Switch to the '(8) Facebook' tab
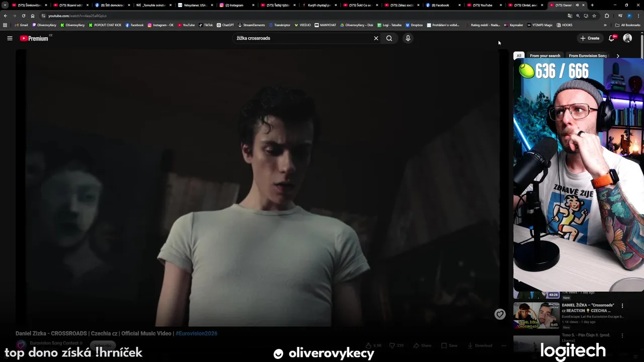The image size is (644, 362). click(443, 5)
